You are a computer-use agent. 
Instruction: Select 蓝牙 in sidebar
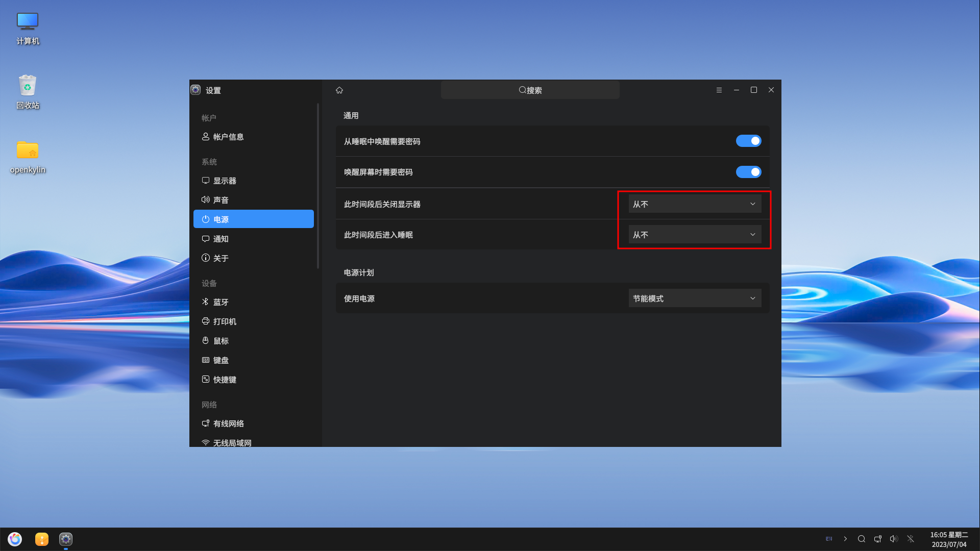point(254,302)
